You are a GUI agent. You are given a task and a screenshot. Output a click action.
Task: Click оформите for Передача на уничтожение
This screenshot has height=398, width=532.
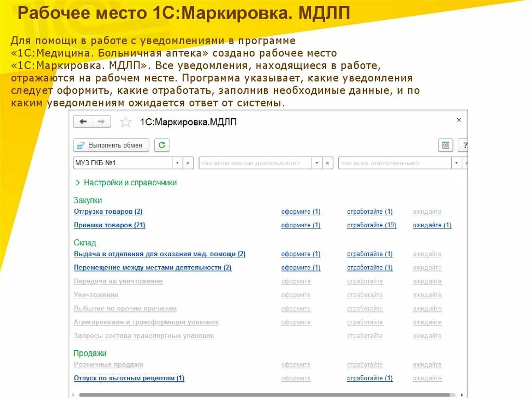[x=296, y=281]
